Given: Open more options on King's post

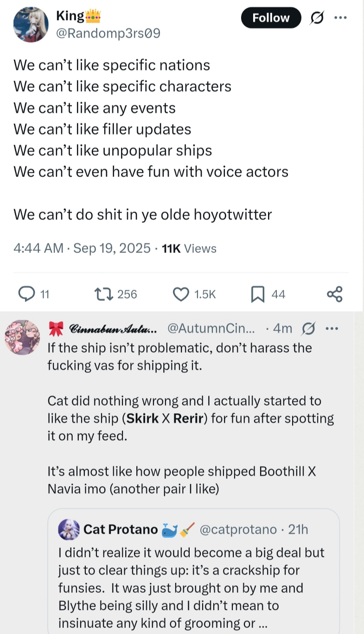Looking at the screenshot, I should [340, 18].
